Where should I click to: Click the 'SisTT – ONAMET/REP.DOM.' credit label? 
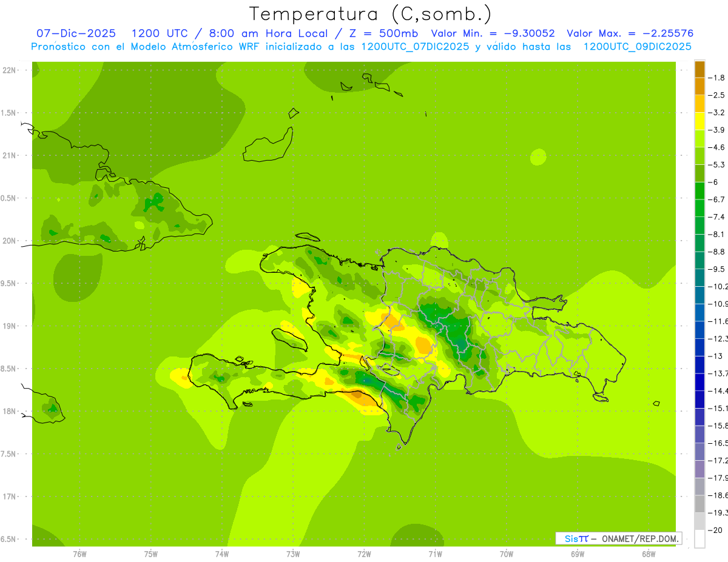pos(618,538)
